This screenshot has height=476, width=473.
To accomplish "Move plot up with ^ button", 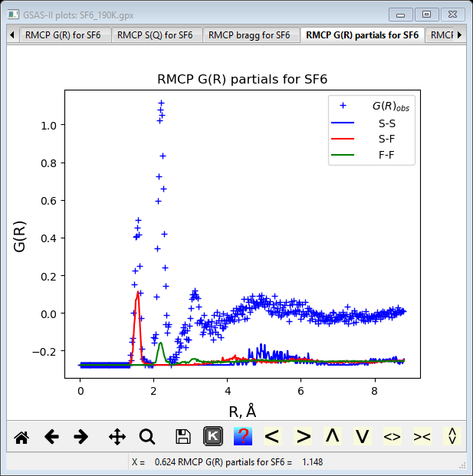I will [x=333, y=436].
